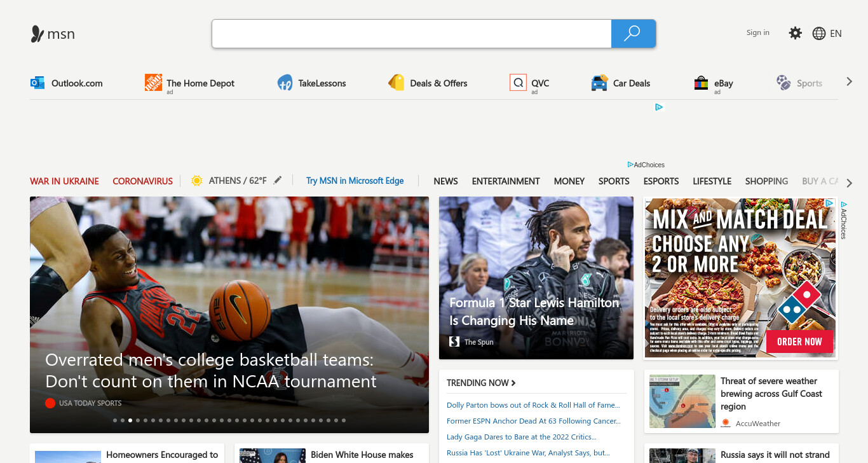The image size is (868, 463).
Task: Click the Sports ball icon
Action: 783,83
